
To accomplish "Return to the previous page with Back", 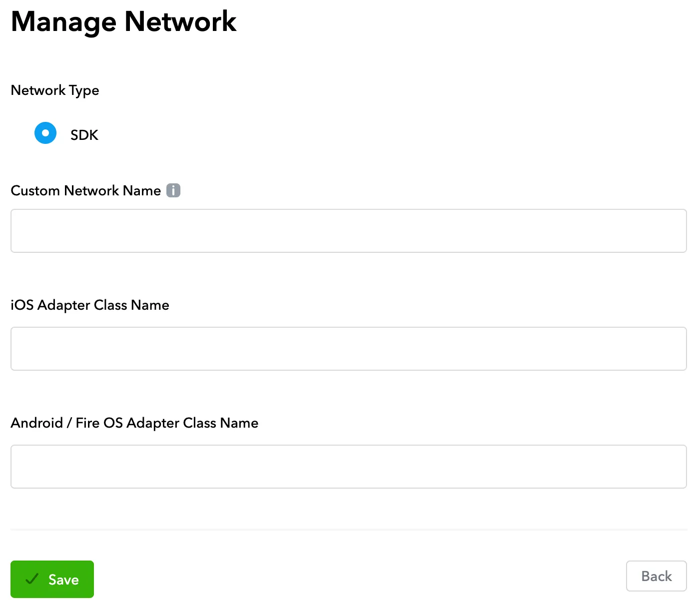I will (x=656, y=576).
